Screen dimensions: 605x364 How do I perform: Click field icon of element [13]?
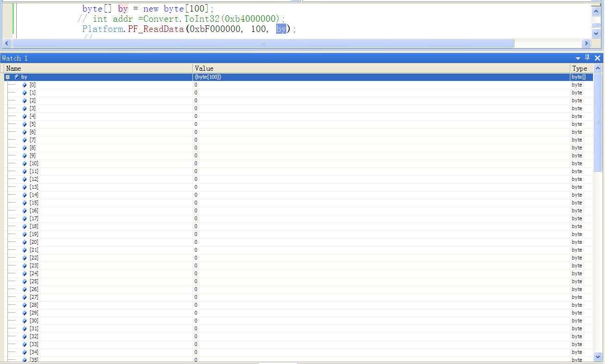click(x=25, y=187)
